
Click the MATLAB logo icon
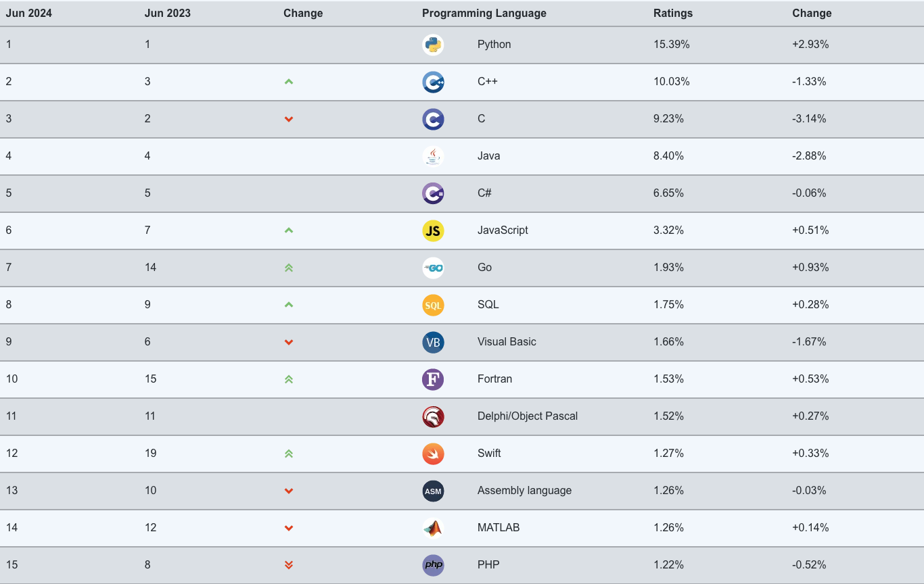[433, 528]
